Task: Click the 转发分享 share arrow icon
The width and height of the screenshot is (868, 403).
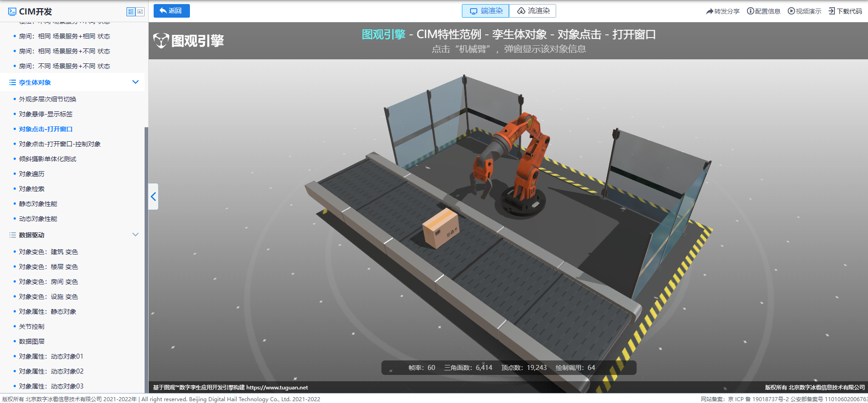Action: [x=709, y=11]
